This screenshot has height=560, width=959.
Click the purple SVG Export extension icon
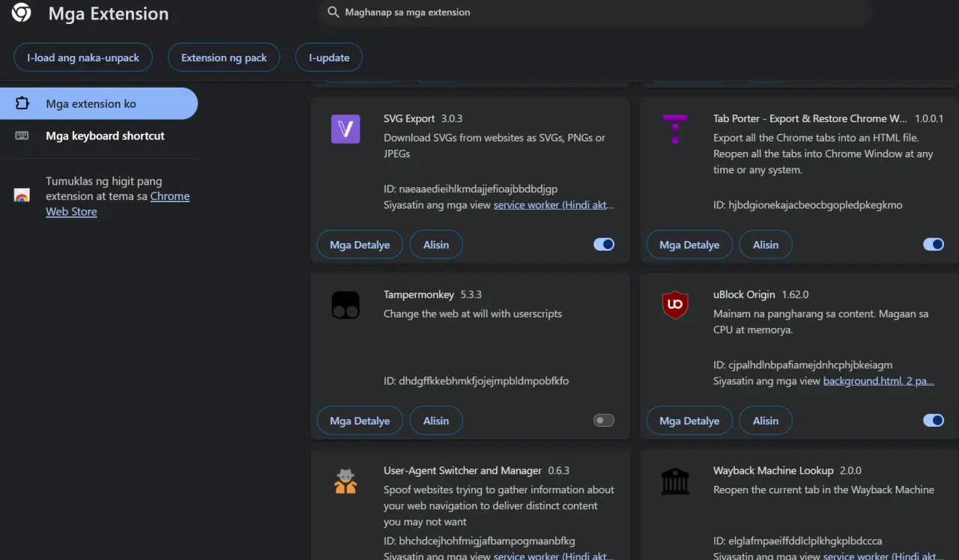point(345,129)
